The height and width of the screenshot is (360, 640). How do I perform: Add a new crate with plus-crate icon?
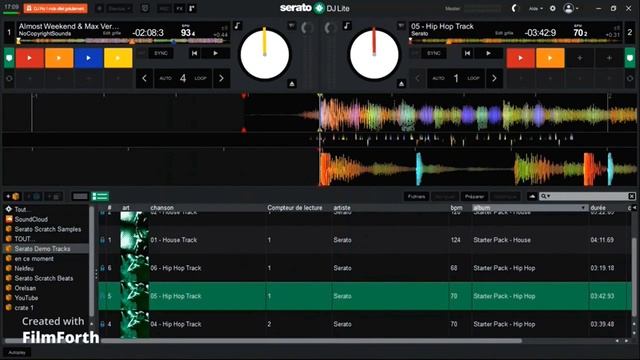(x=12, y=196)
